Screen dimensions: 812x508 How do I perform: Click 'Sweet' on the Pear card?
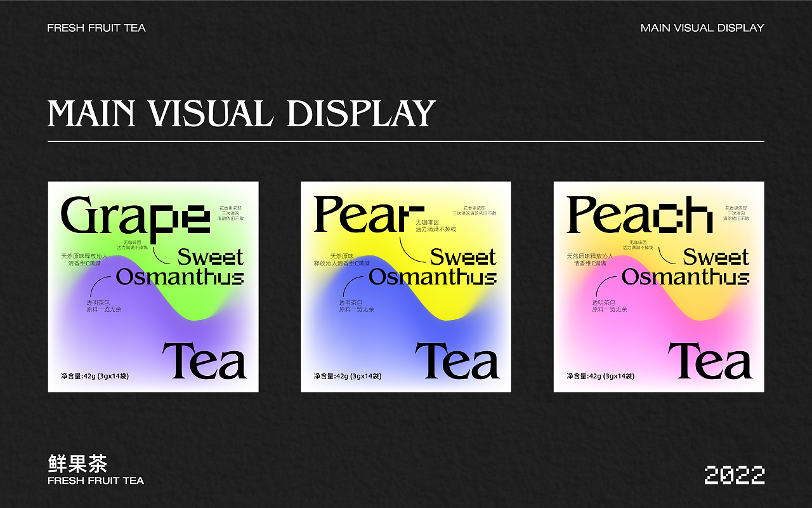[463, 257]
